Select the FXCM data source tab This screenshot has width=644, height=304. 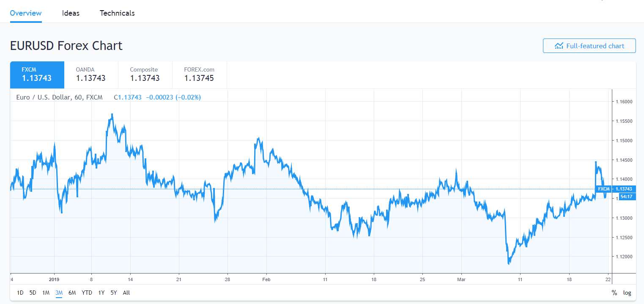[x=37, y=75]
